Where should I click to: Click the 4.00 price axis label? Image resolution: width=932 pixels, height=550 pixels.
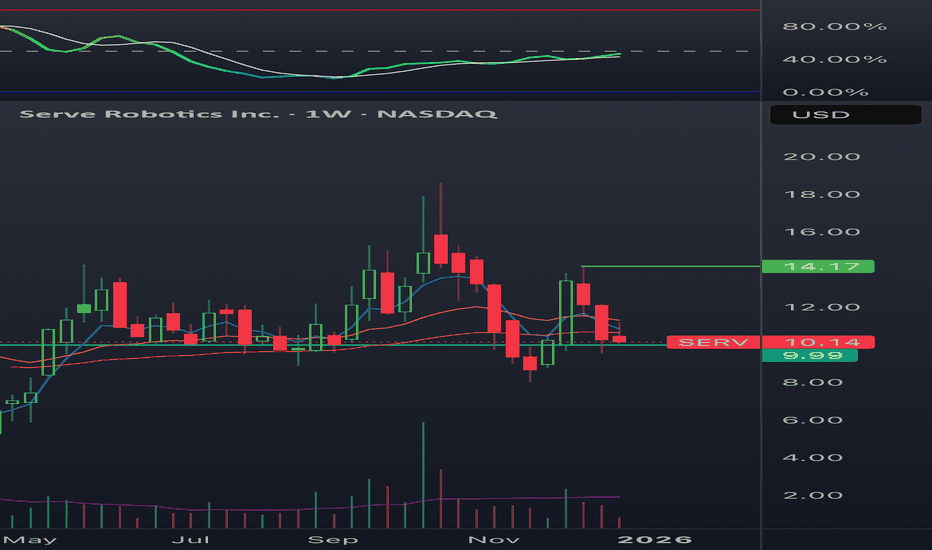click(813, 458)
